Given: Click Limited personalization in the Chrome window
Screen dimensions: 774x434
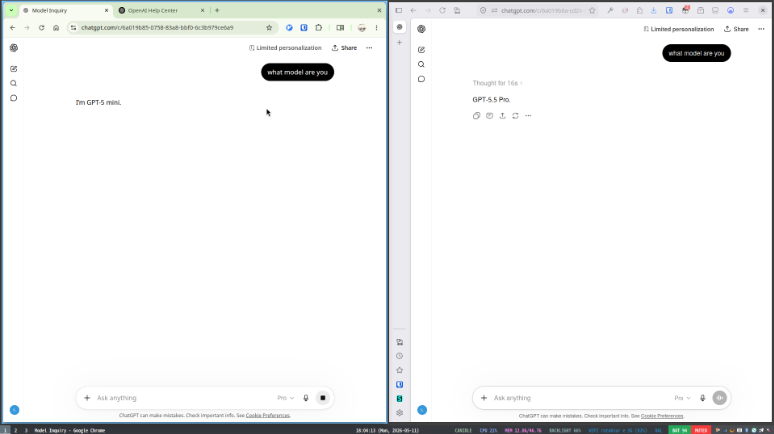Looking at the screenshot, I should click(285, 48).
